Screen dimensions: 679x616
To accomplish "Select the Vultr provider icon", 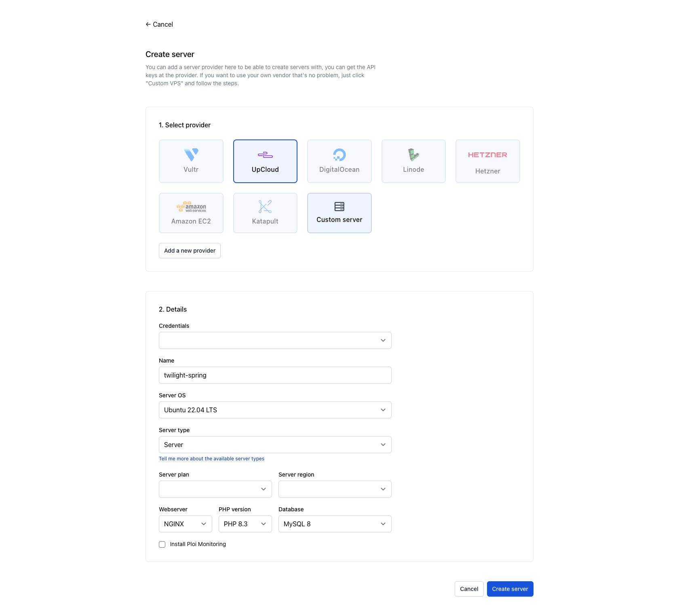I will click(x=191, y=161).
